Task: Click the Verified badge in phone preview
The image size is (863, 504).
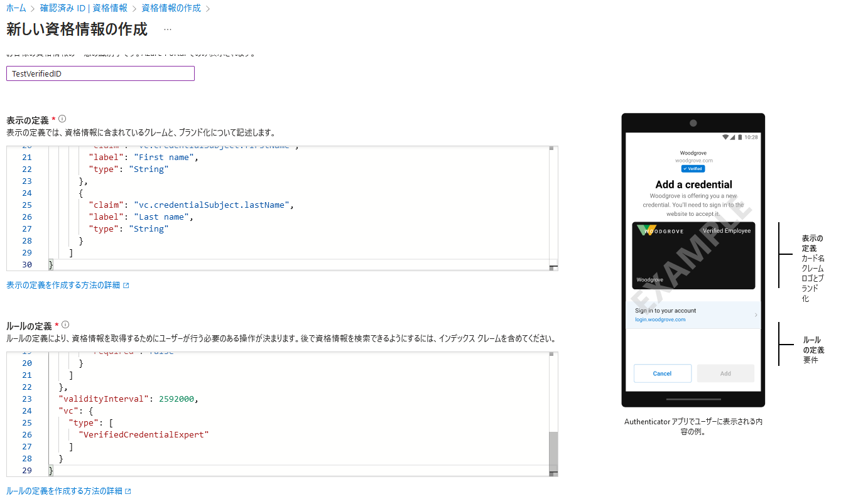Action: coord(693,169)
